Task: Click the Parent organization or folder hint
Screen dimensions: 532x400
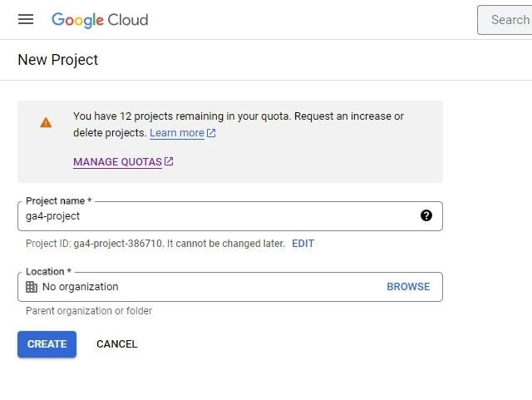Action: (89, 311)
